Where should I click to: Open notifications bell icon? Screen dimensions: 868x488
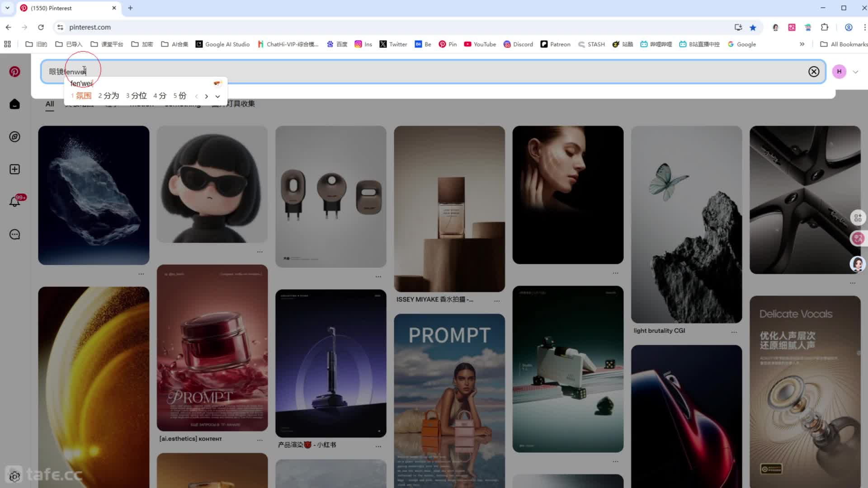(14, 202)
